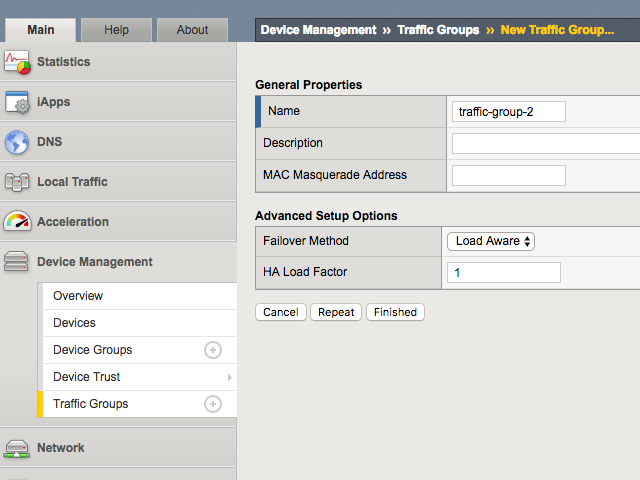Open Devices in the sidebar menu
Image resolution: width=640 pixels, height=480 pixels.
[74, 323]
